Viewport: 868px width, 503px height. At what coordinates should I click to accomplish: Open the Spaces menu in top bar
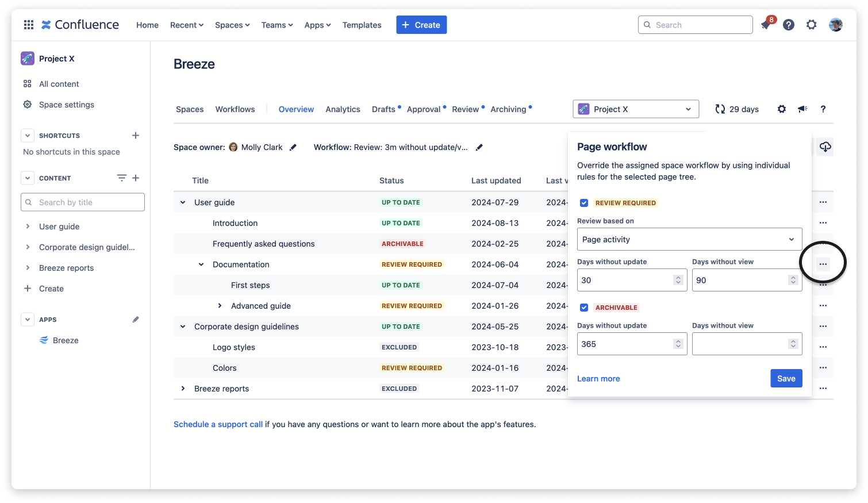pos(232,25)
